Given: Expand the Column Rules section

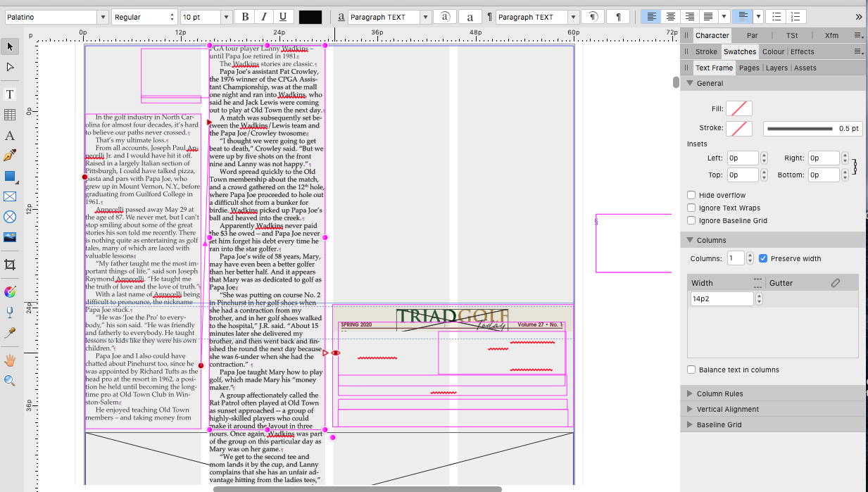Looking at the screenshot, I should click(x=690, y=393).
